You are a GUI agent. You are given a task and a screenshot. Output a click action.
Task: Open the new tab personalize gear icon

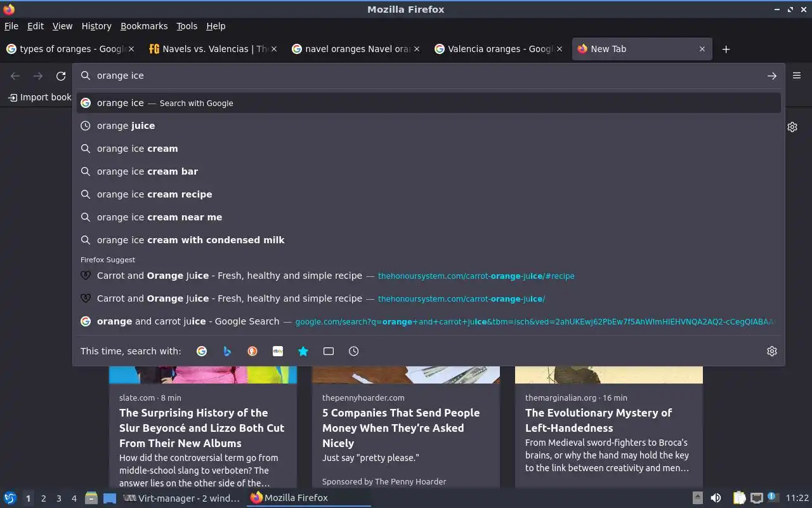pyautogui.click(x=792, y=127)
